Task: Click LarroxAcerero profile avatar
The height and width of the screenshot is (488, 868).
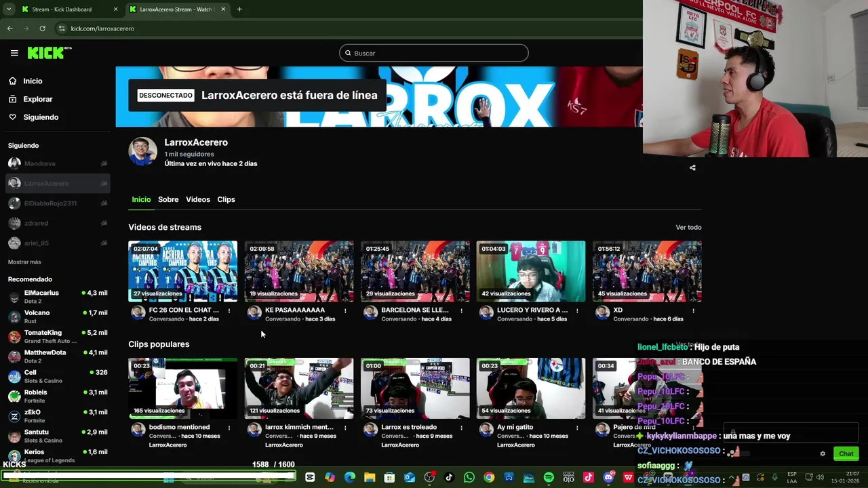Action: (143, 152)
